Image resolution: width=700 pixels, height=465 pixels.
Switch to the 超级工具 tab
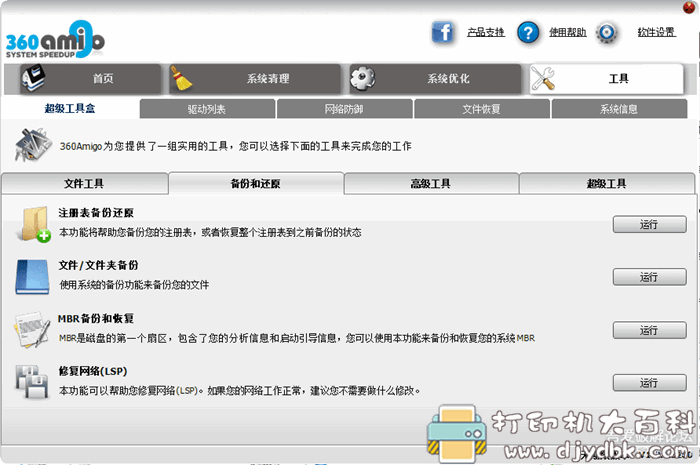(607, 183)
